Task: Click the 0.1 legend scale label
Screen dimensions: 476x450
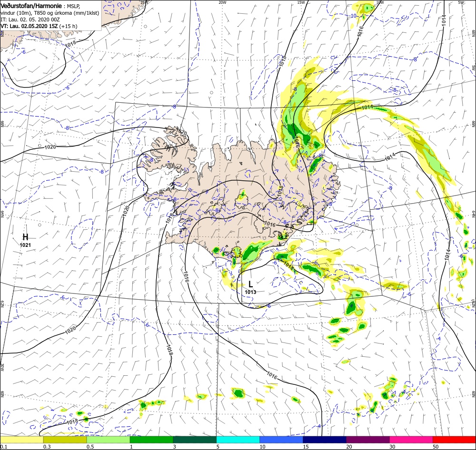Action: [3, 447]
